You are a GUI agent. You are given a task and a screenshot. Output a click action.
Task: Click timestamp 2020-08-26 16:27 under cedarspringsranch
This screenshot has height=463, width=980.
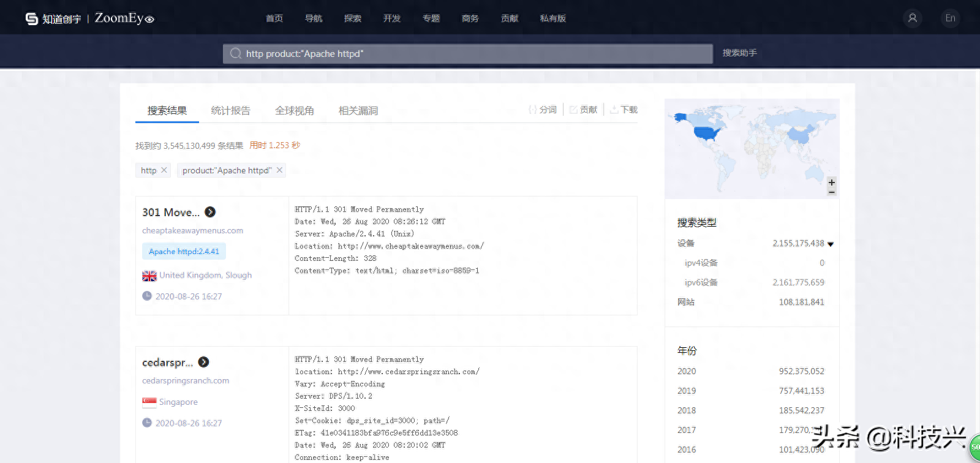[189, 423]
